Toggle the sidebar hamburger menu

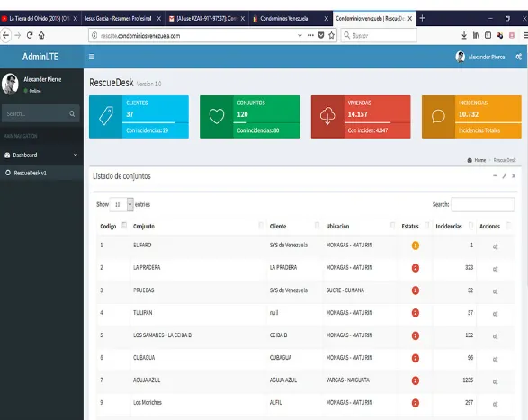pos(91,57)
